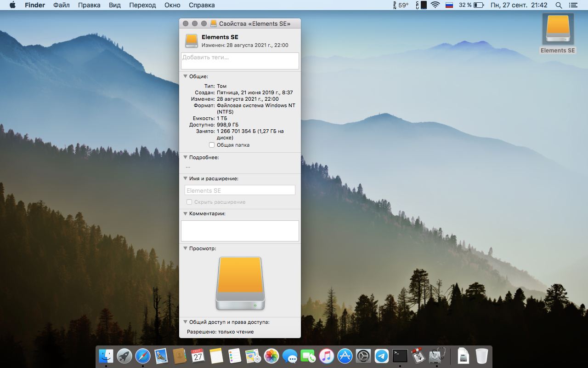Open Reminders list icon in Dock
Image resolution: width=588 pixels, height=368 pixels.
point(235,356)
